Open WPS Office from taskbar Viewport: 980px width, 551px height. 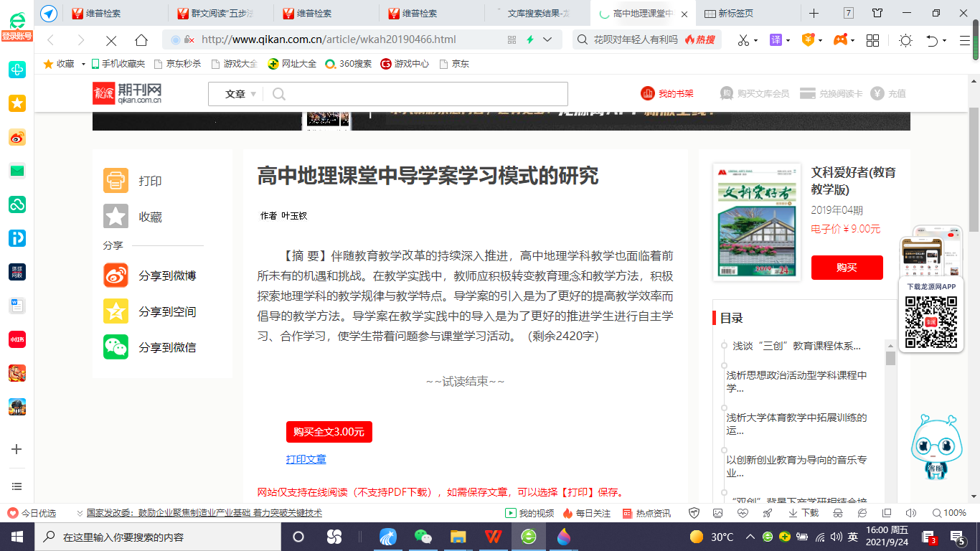(x=492, y=537)
